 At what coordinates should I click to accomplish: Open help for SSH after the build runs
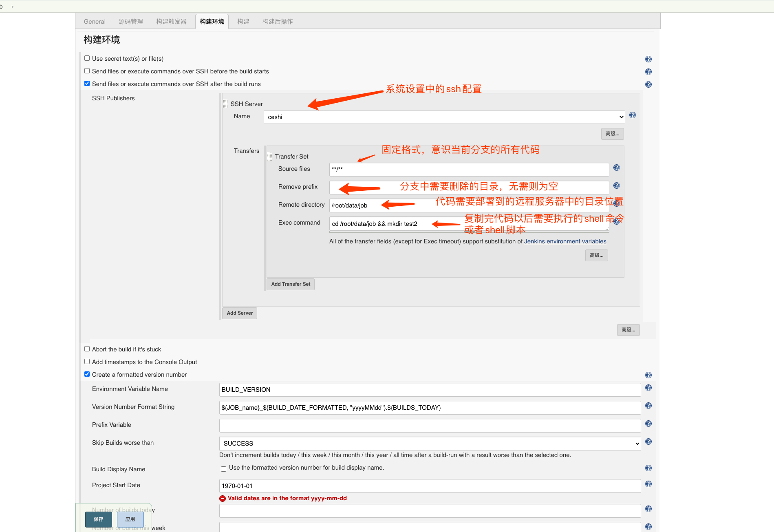pos(648,84)
